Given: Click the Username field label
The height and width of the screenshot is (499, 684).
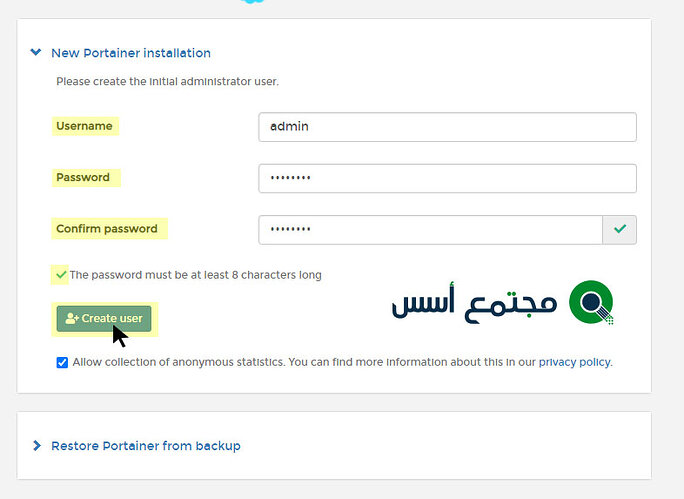Looking at the screenshot, I should click(x=84, y=126).
